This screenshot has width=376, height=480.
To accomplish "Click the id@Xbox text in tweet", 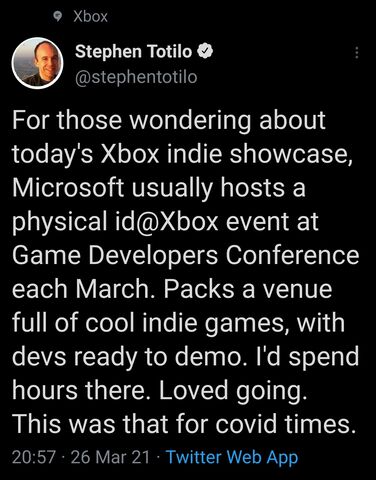I will pos(162,221).
